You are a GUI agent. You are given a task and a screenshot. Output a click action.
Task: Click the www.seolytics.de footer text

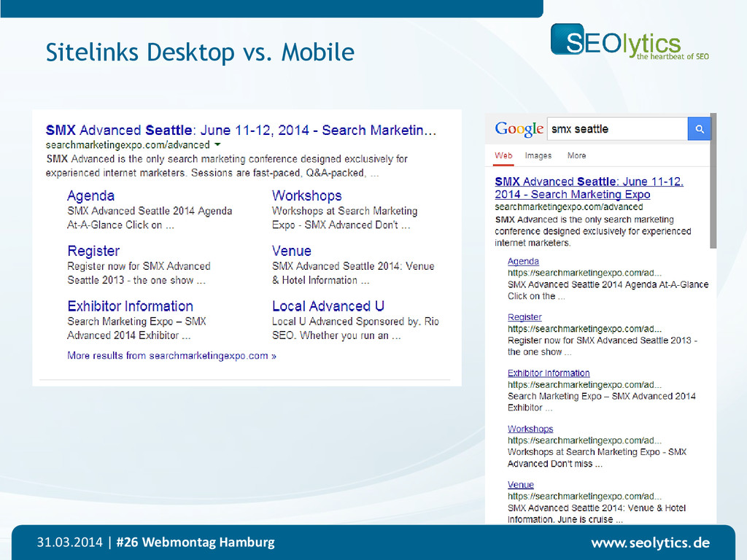pyautogui.click(x=650, y=542)
